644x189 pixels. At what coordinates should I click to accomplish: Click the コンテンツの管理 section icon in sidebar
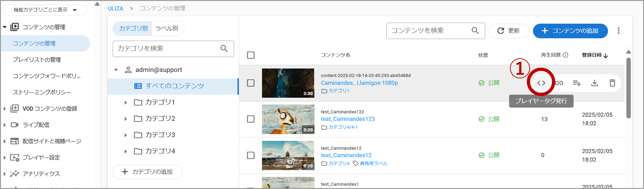pos(14,27)
